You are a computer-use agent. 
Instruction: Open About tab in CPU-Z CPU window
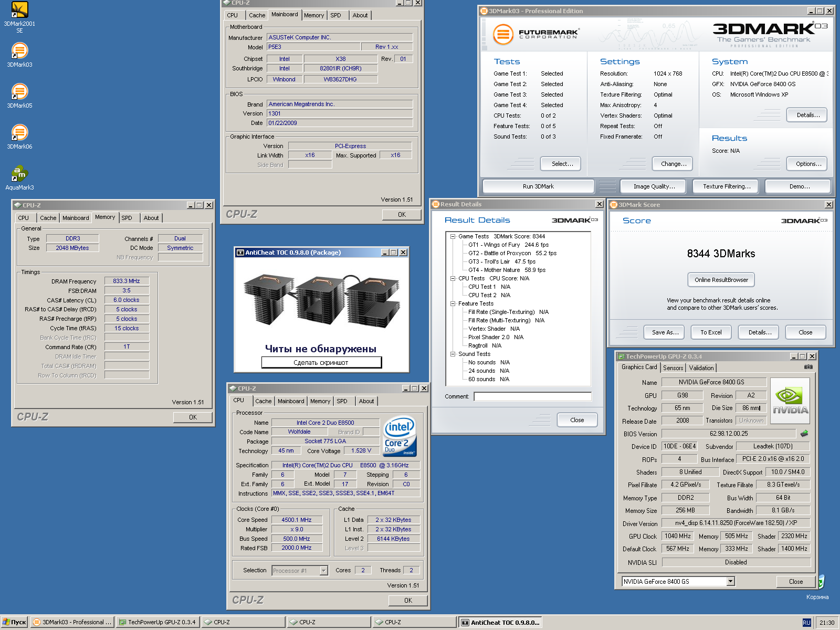(366, 401)
